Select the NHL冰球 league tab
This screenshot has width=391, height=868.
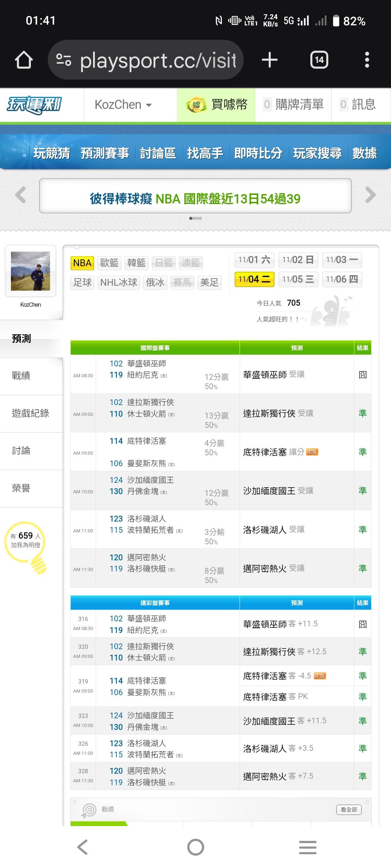(119, 282)
